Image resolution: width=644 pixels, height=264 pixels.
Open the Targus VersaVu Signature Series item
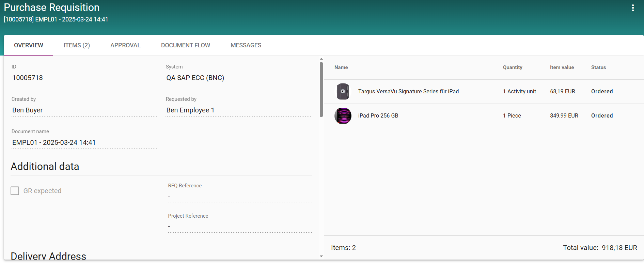coord(408,91)
